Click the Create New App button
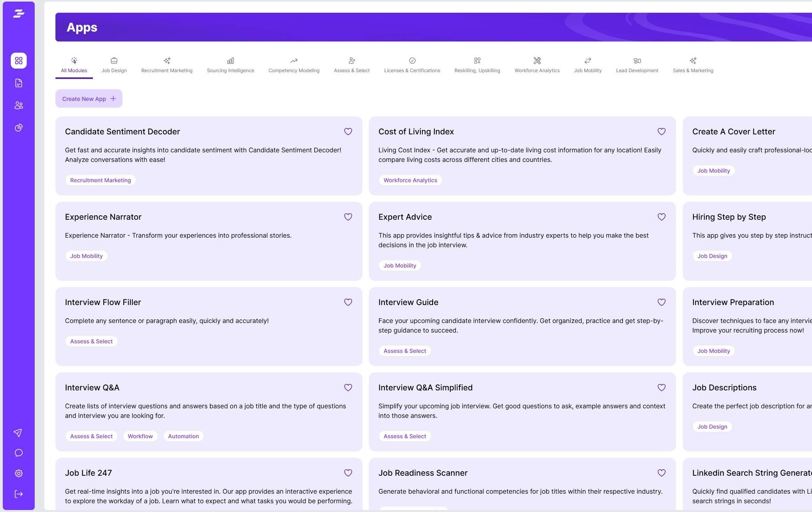This screenshot has height=512, width=812. (89, 98)
